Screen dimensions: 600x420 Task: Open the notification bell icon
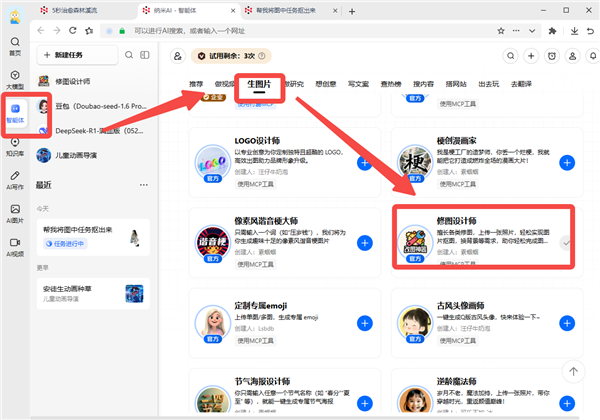pyautogui.click(x=592, y=56)
